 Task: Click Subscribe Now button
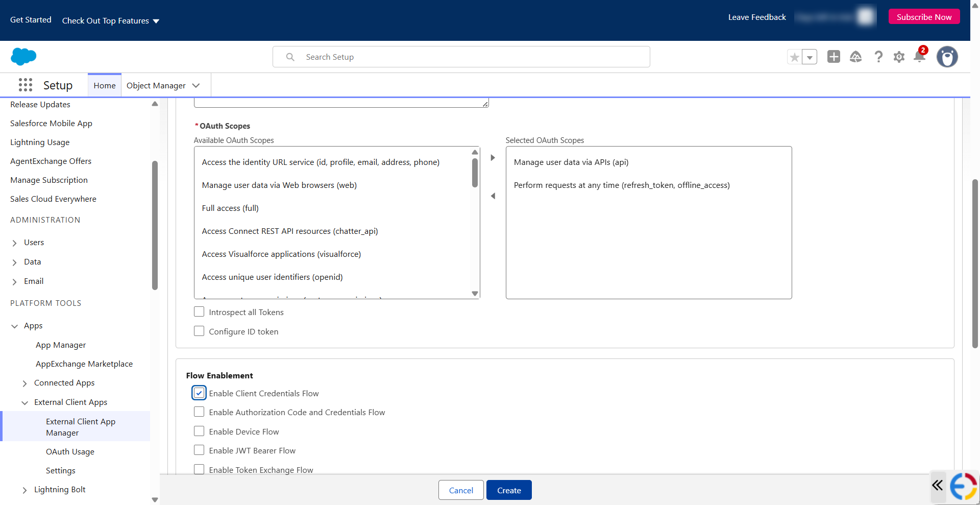924,17
